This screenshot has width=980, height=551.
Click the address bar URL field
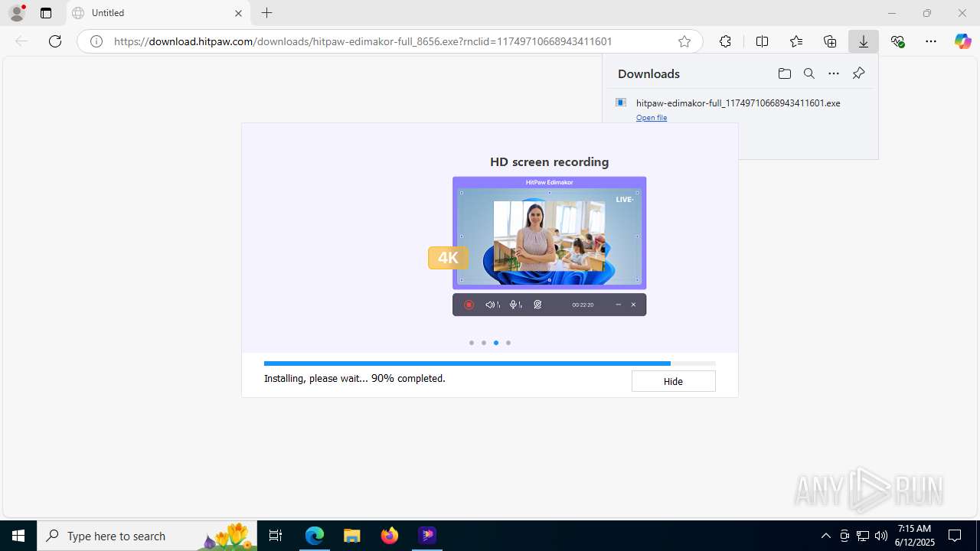click(x=390, y=41)
